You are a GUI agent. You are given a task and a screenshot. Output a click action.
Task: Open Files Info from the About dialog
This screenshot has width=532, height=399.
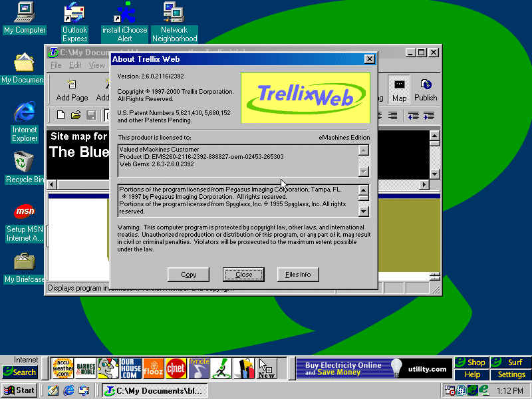click(x=298, y=274)
